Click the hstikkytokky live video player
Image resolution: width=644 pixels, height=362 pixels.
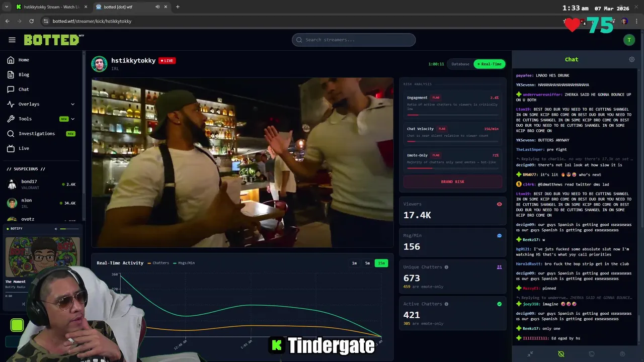click(243, 162)
